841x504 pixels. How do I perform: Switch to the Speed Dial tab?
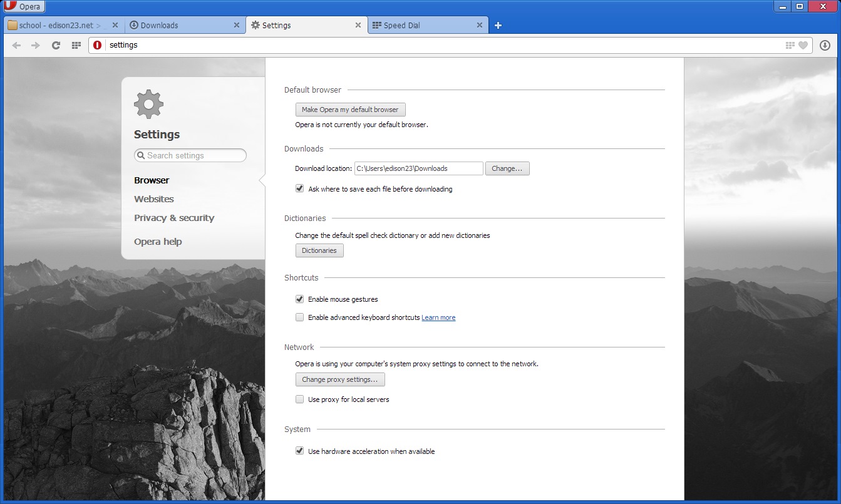click(428, 25)
